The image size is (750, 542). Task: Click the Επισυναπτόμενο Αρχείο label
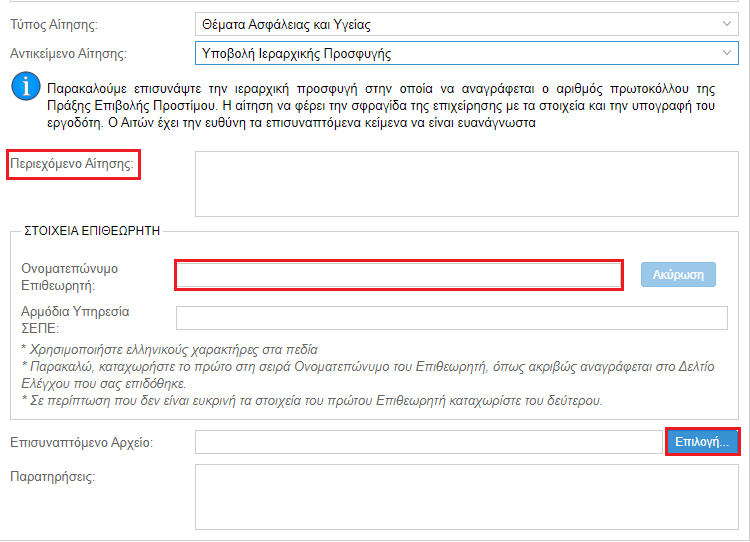click(82, 442)
